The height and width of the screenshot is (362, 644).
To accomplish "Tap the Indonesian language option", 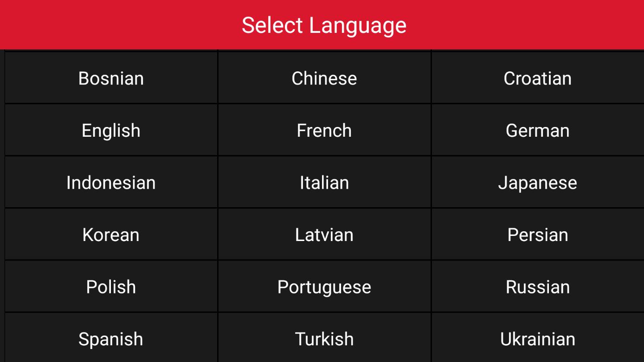I will 111,183.
